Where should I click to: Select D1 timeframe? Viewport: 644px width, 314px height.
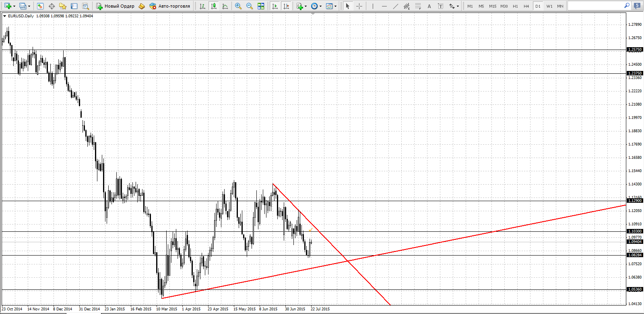pyautogui.click(x=538, y=6)
